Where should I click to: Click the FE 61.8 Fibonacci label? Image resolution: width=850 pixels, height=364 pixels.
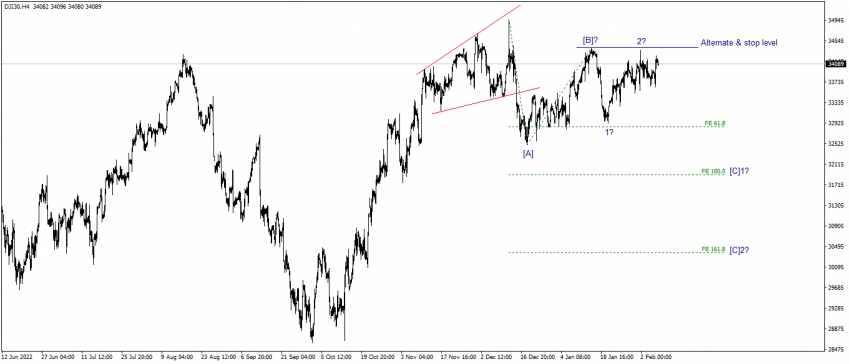pyautogui.click(x=714, y=124)
